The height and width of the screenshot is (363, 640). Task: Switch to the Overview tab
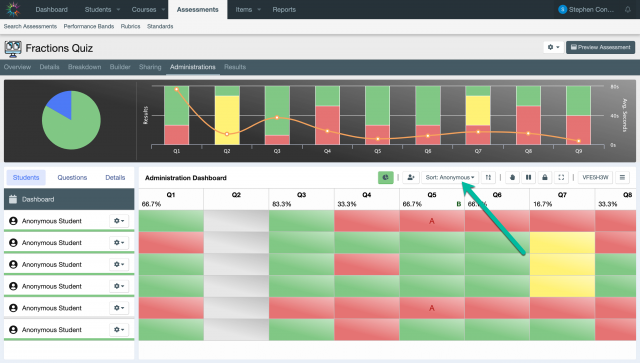pyautogui.click(x=17, y=67)
